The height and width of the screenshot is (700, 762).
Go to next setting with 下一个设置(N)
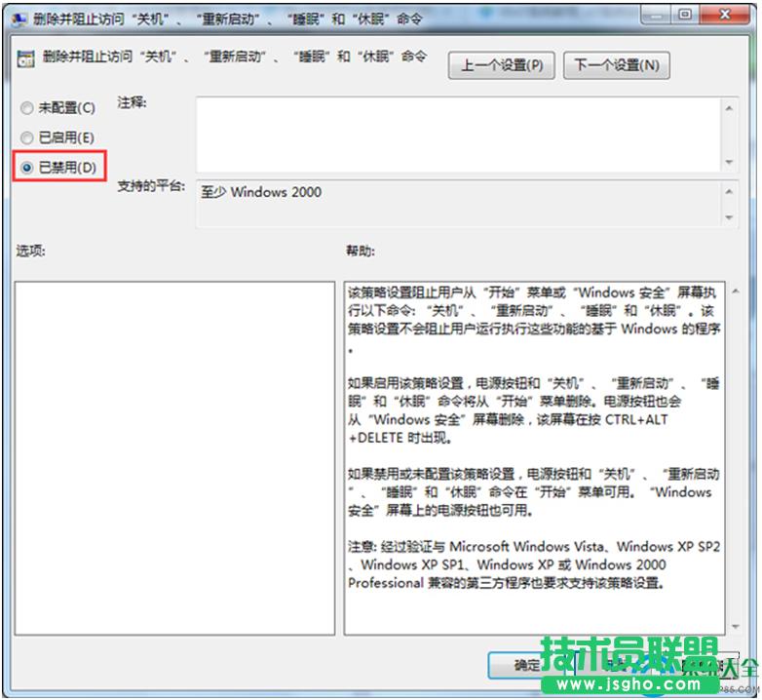616,64
